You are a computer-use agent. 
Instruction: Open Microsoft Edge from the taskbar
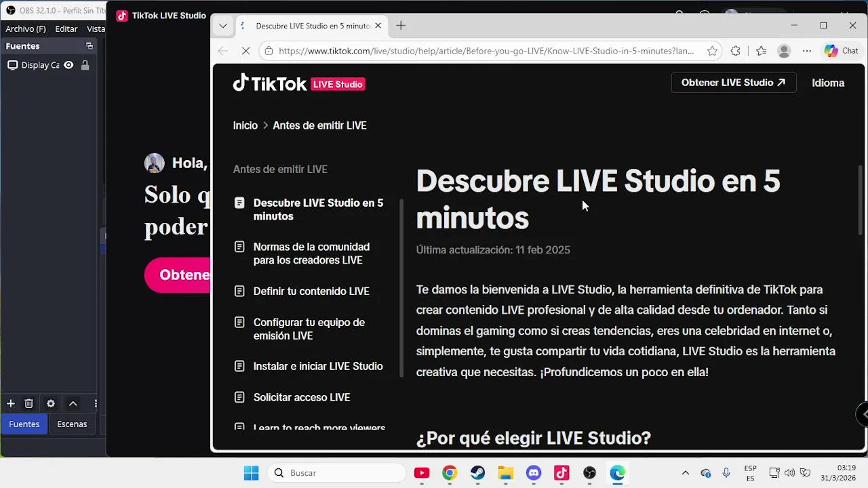click(x=617, y=472)
